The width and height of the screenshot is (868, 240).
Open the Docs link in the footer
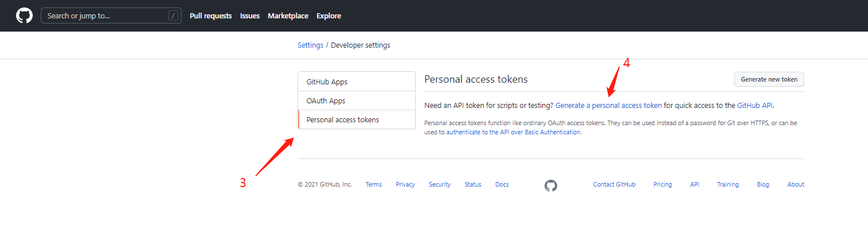pos(502,184)
